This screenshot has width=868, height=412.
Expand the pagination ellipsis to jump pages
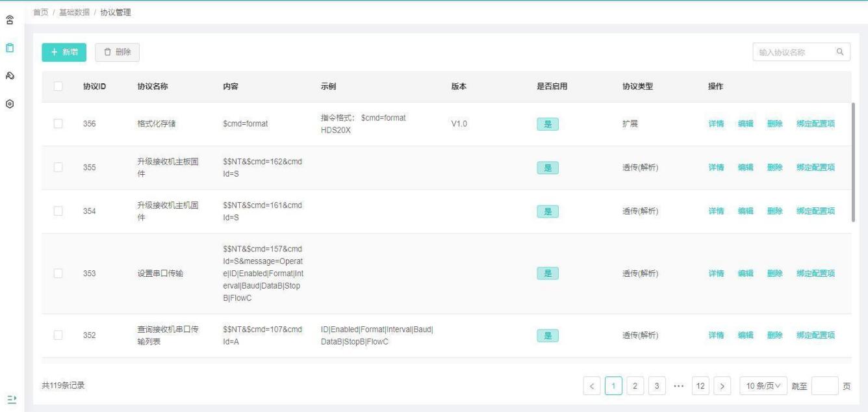click(678, 385)
